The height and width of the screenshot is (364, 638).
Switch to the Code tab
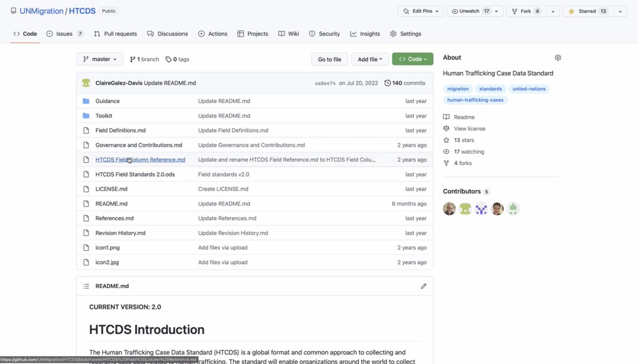coord(25,33)
